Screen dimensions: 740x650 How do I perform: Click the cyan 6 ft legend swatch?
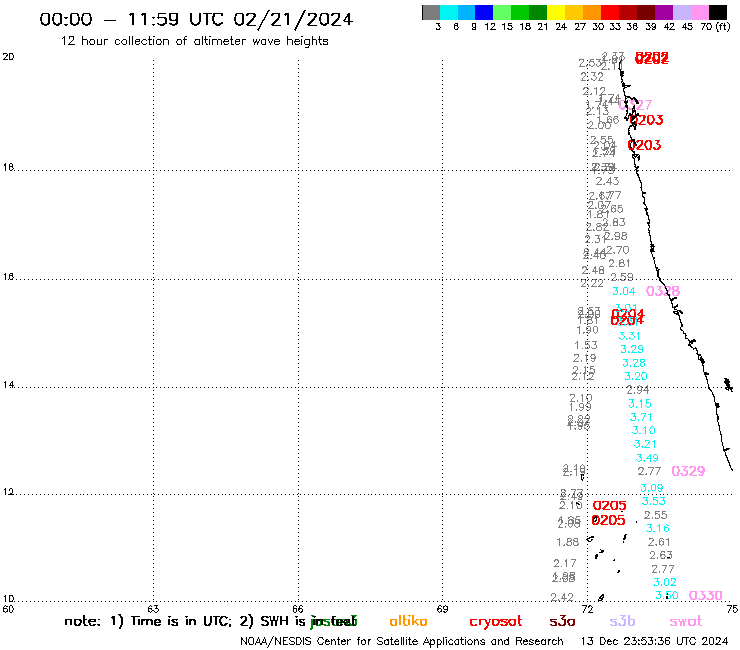(x=449, y=12)
